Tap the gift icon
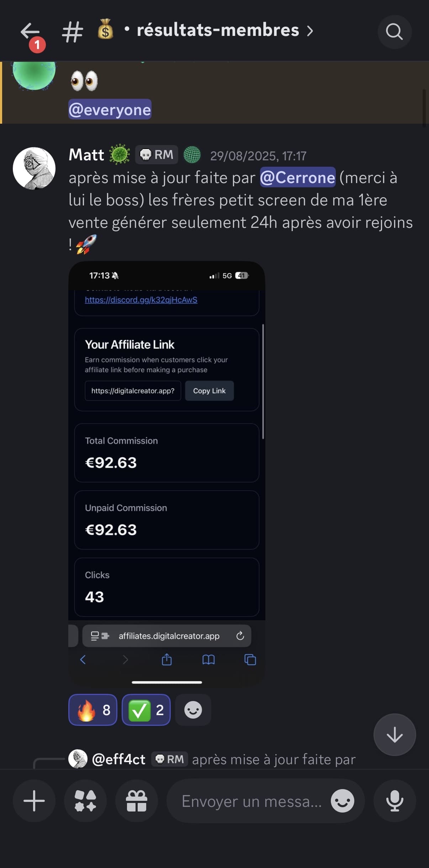Screen dimensions: 429x868 [137, 801]
